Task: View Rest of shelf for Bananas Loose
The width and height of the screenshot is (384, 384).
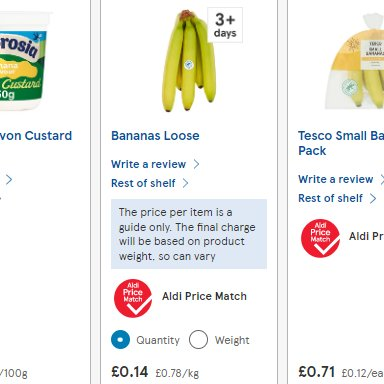Action: 143,183
